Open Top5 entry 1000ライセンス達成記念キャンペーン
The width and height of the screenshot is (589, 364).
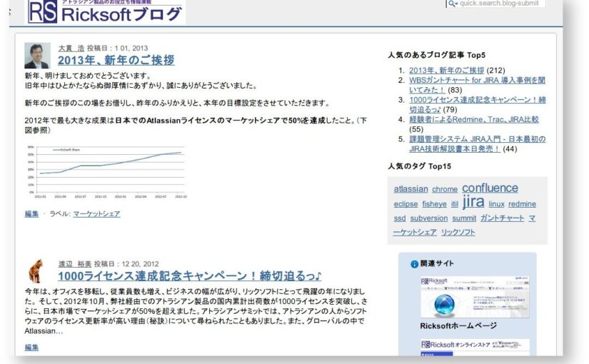477,104
